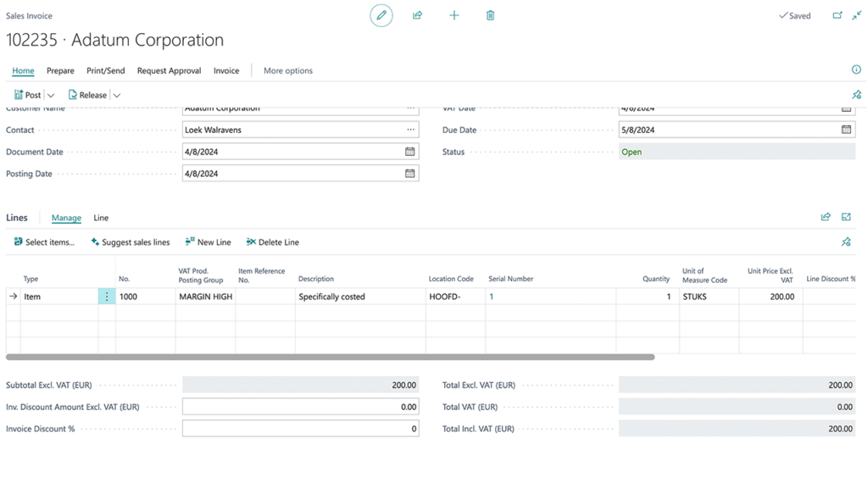Image resolution: width=868 pixels, height=488 pixels.
Task: Click the share icon in Lines section
Action: pyautogui.click(x=826, y=217)
